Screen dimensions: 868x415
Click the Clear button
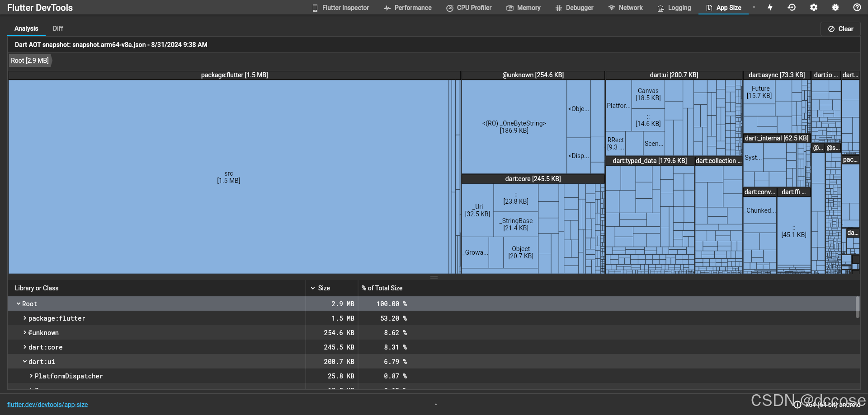840,29
